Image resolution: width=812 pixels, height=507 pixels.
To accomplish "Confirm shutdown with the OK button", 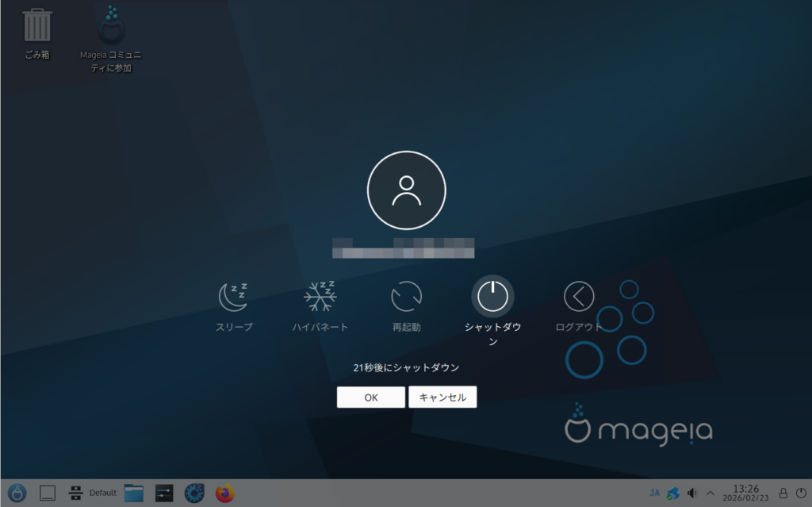I will pyautogui.click(x=370, y=398).
